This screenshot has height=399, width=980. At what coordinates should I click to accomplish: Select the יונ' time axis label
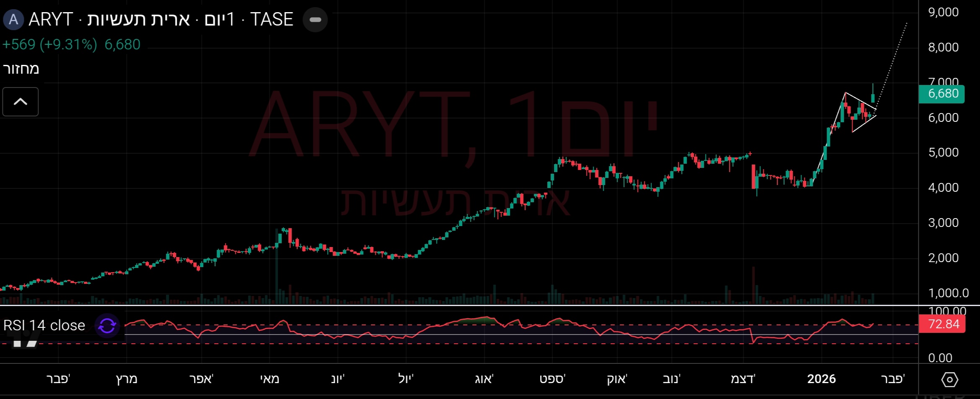pyautogui.click(x=338, y=379)
